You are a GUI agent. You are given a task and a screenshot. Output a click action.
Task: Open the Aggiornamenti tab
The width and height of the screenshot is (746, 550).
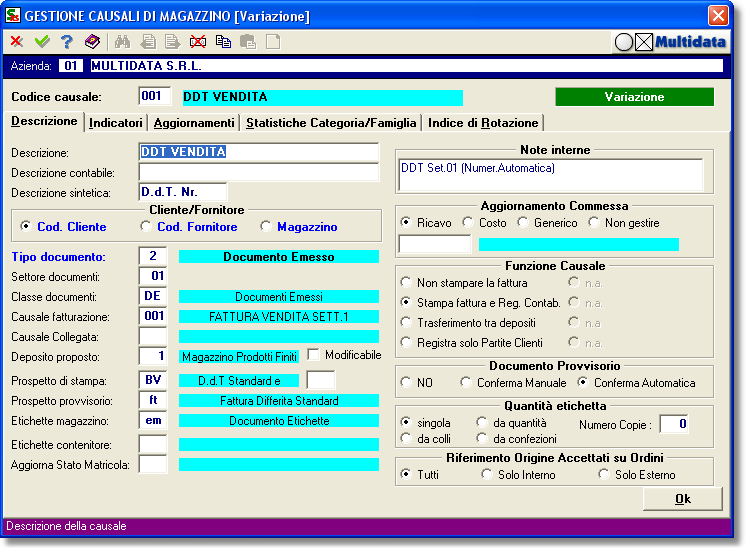coord(194,123)
